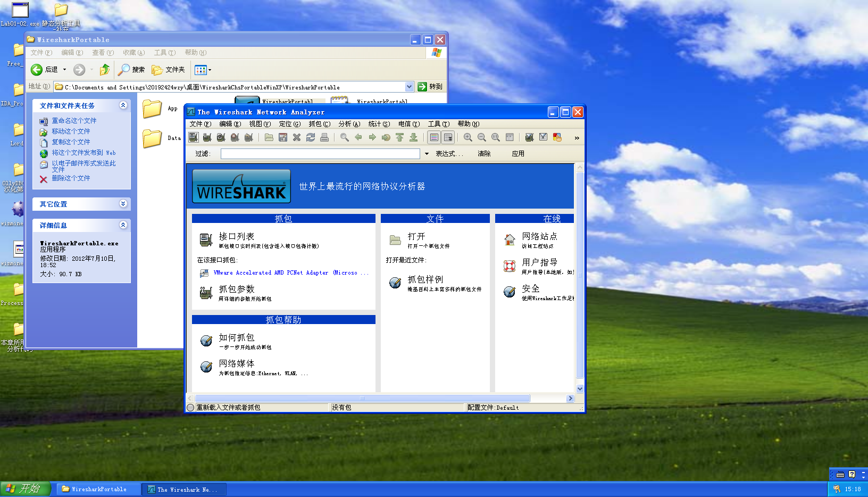The width and height of the screenshot is (868, 497).
Task: Open the interface list toolbar icon in Wireshark
Action: [194, 137]
